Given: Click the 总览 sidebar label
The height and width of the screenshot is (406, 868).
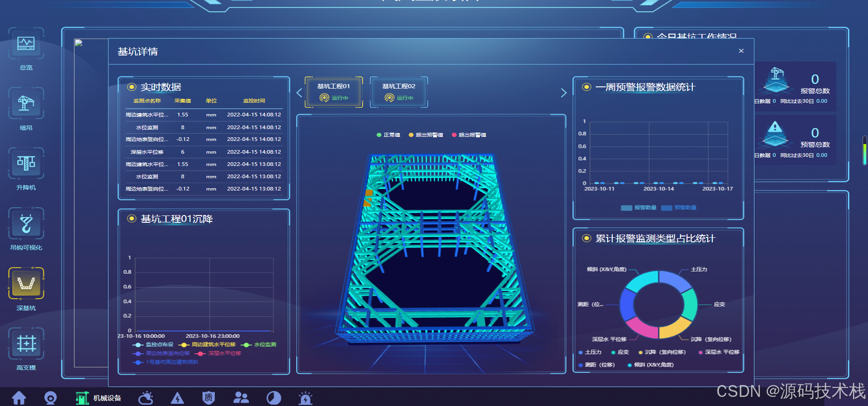Looking at the screenshot, I should (26, 68).
